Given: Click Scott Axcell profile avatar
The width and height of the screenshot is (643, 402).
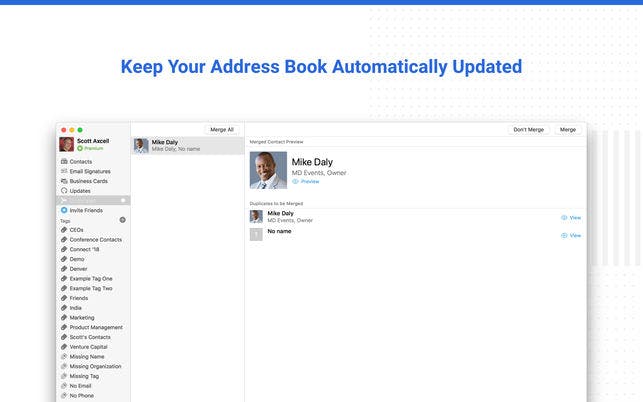Looking at the screenshot, I should tap(66, 144).
